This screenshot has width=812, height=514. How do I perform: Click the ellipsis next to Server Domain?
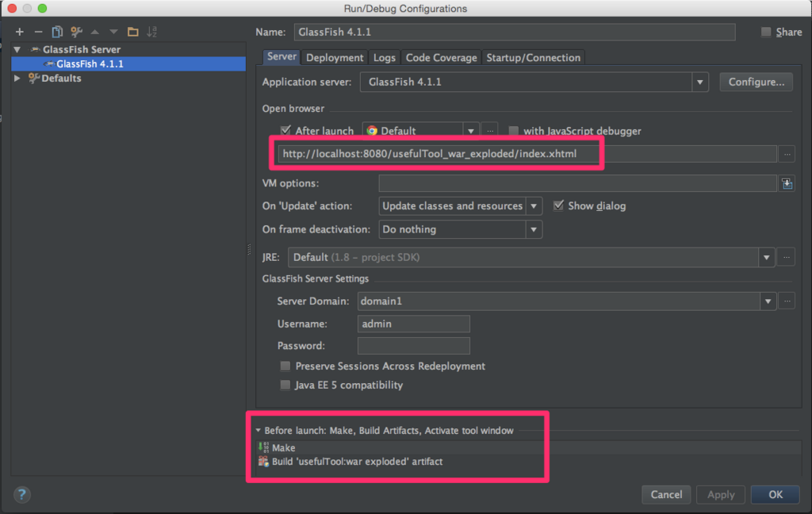787,301
